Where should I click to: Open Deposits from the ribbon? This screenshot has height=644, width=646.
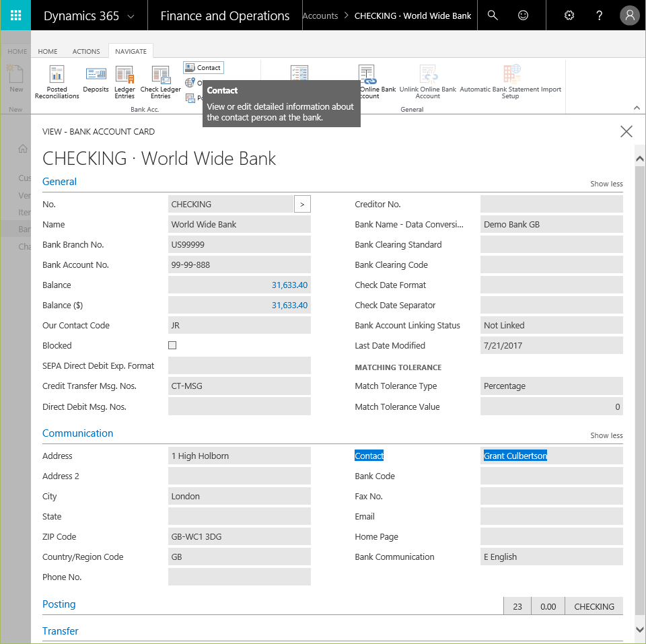tap(96, 79)
